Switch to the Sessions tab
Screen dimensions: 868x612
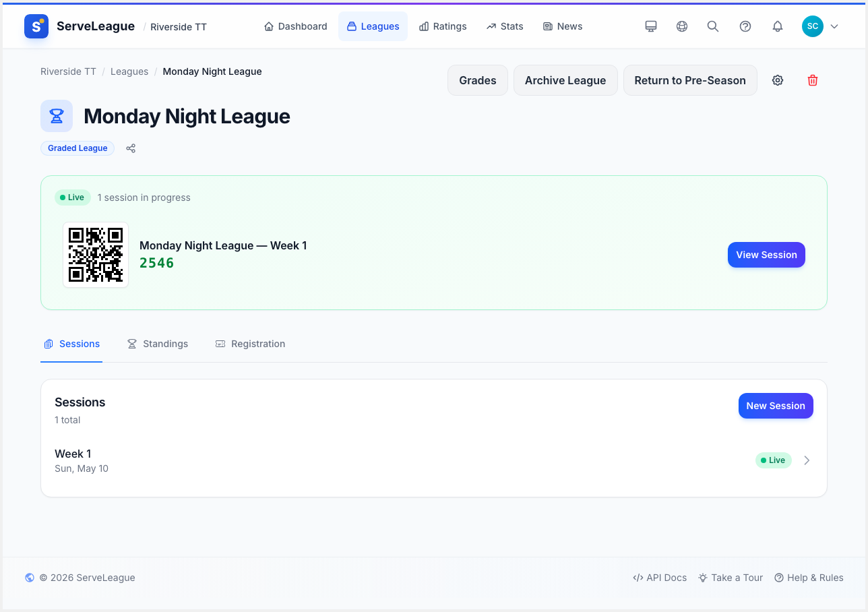(x=71, y=344)
